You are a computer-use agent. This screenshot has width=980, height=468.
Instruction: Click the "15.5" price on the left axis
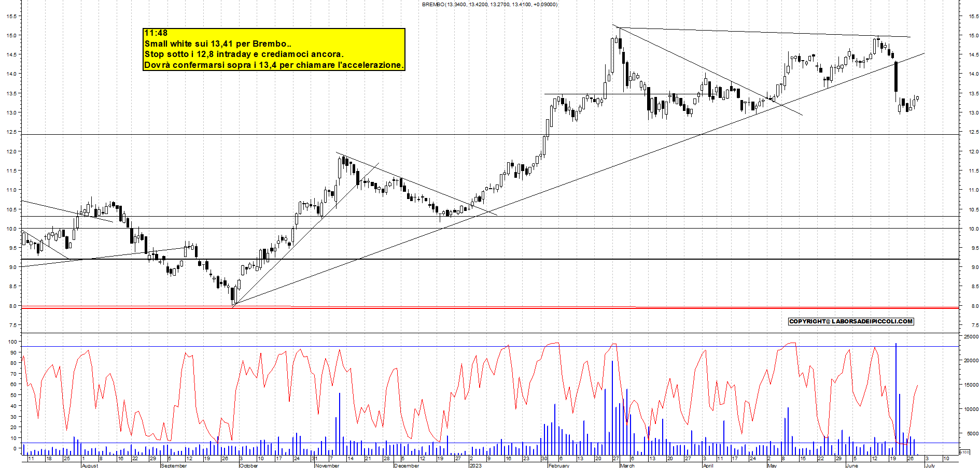click(11, 16)
